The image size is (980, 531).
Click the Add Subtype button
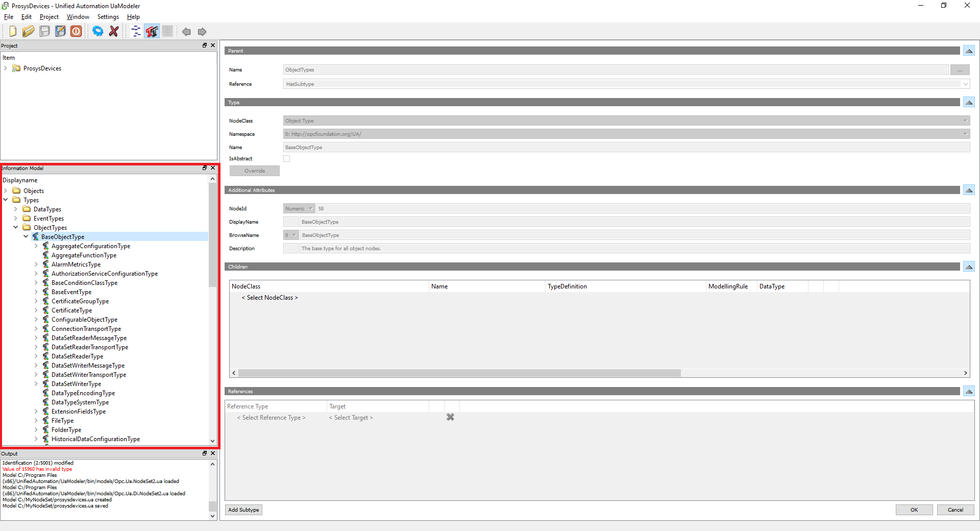(x=243, y=510)
